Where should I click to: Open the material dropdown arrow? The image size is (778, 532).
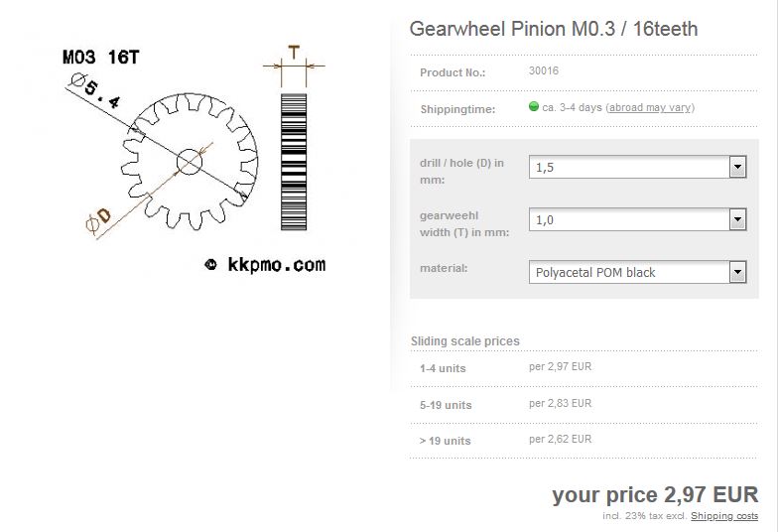(x=737, y=272)
